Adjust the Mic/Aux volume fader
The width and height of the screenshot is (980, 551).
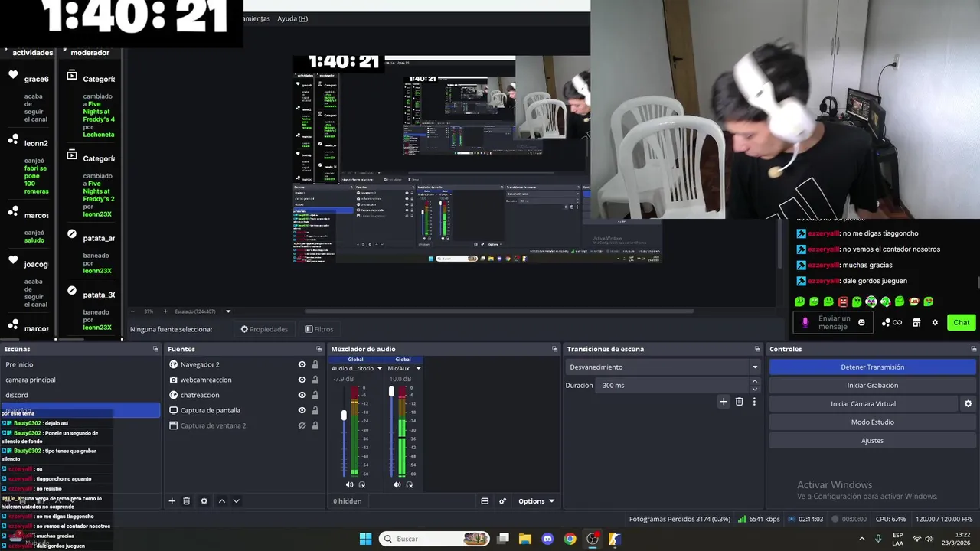pos(391,392)
